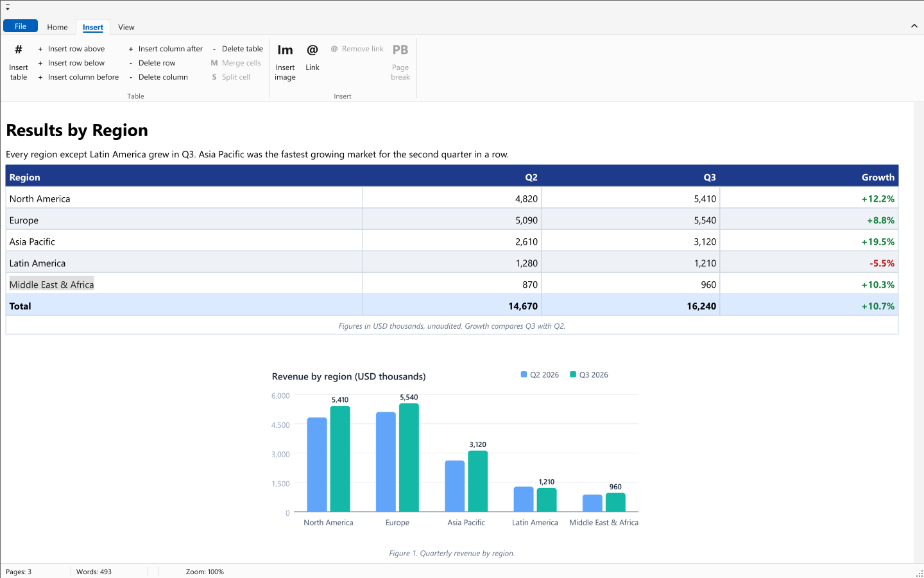
Task: Click the Asia Pacific Q3 value 3,120
Action: [x=705, y=241]
